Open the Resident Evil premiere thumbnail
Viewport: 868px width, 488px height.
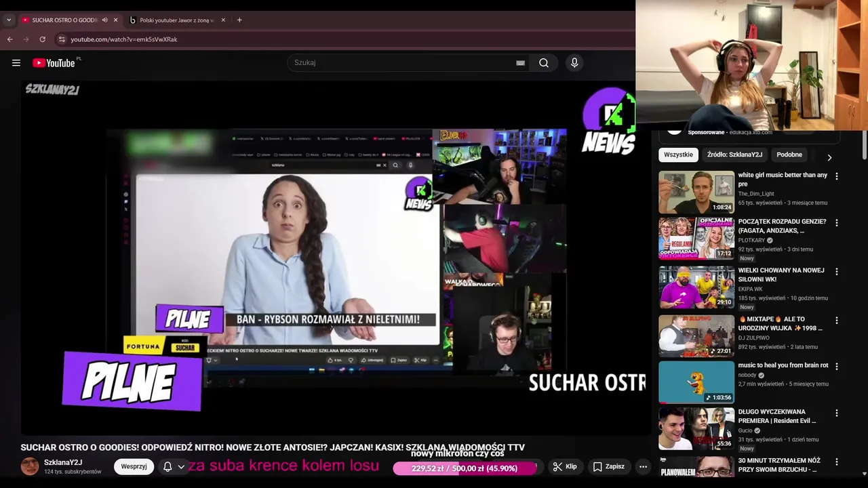[696, 428]
